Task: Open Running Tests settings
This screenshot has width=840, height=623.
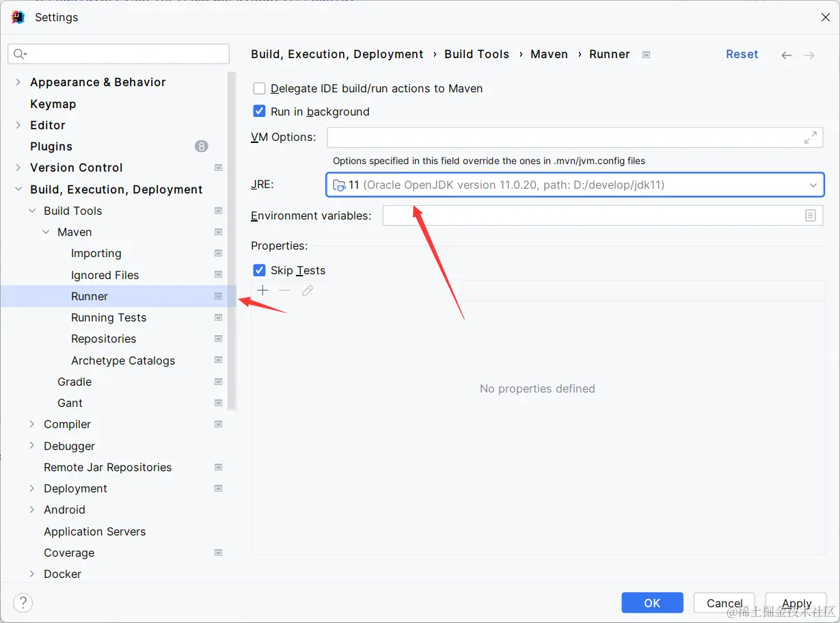Action: click(x=109, y=317)
